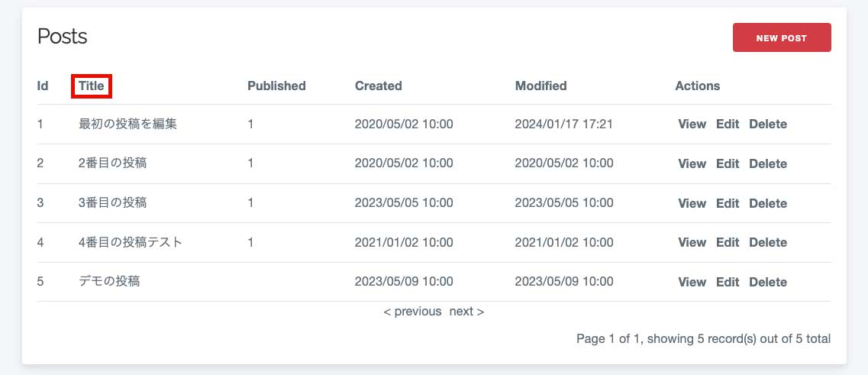Edit the post 最初の投稿を編集
Screen dimensions: 868x375
(x=728, y=124)
